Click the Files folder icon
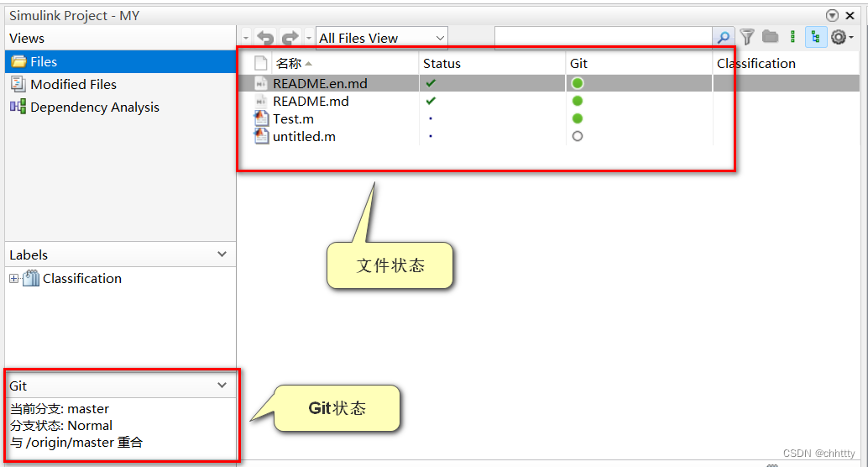 click(x=18, y=61)
